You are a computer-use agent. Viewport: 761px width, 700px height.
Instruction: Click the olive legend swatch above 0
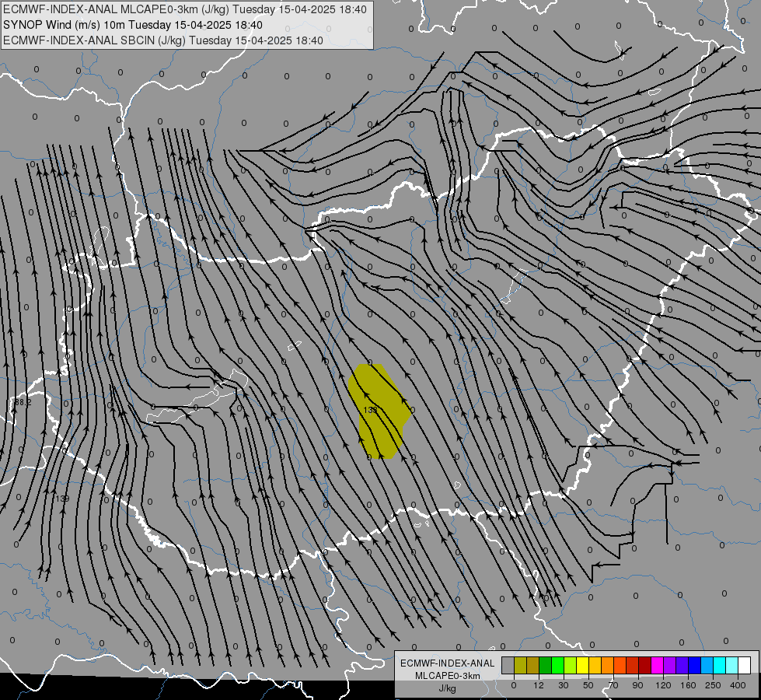[x=520, y=665]
